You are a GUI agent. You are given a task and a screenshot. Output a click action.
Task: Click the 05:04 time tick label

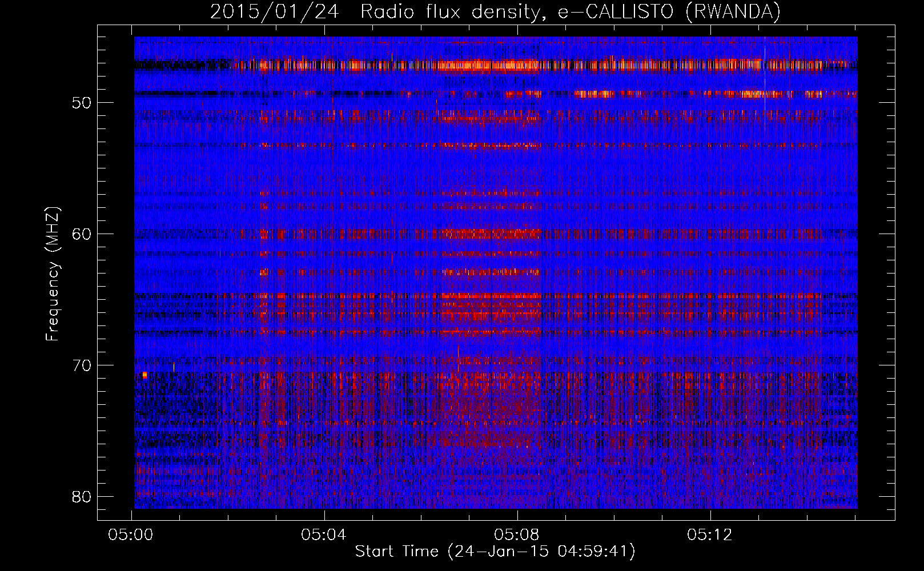324,535
